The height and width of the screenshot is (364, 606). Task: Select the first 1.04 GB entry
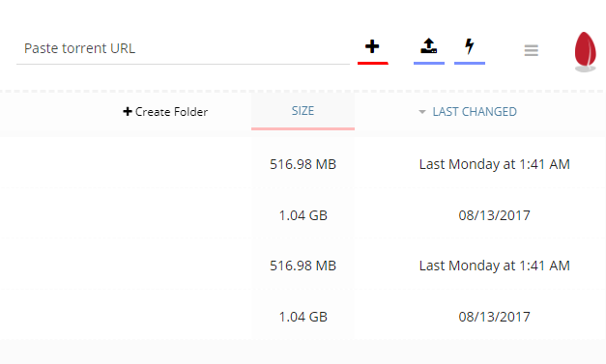click(303, 215)
